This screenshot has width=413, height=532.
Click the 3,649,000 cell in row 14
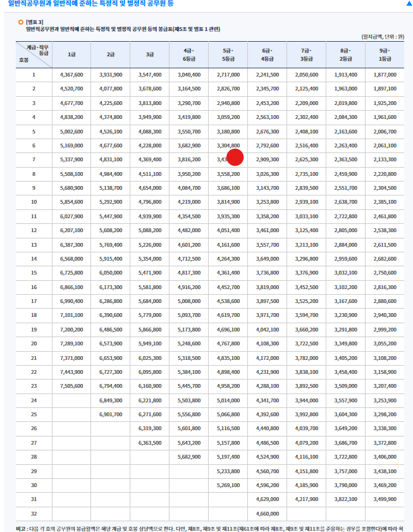point(268,259)
